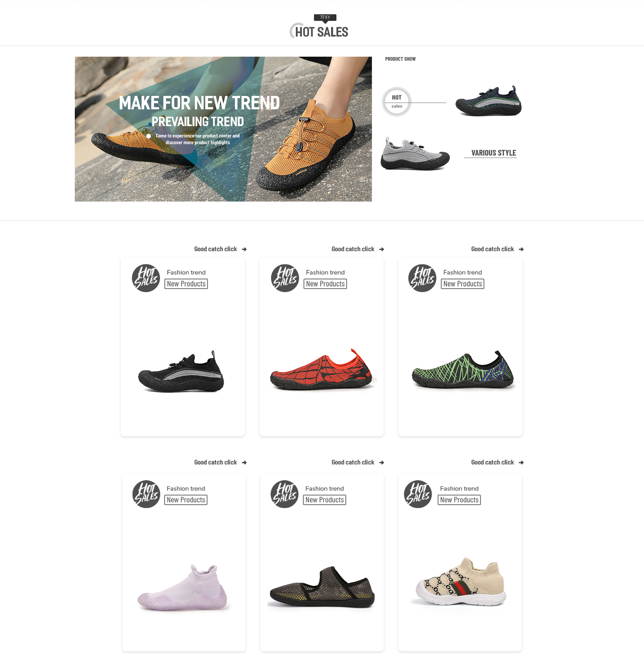
Task: Click the Hot Sales badge on the red shoe card
Action: click(285, 278)
